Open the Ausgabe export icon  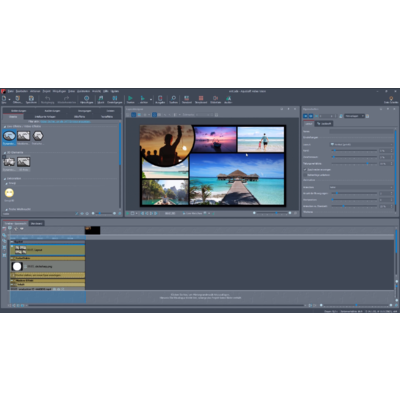coord(160,98)
